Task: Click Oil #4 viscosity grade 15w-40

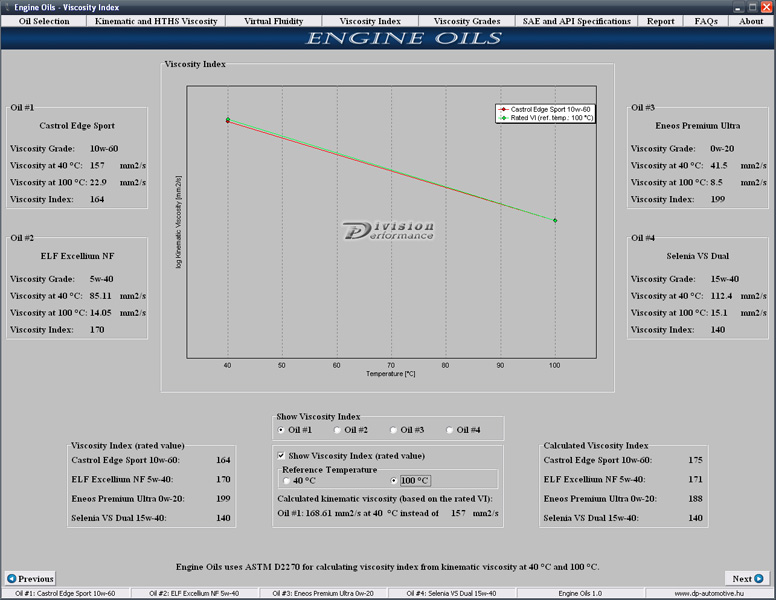Action: coord(725,279)
